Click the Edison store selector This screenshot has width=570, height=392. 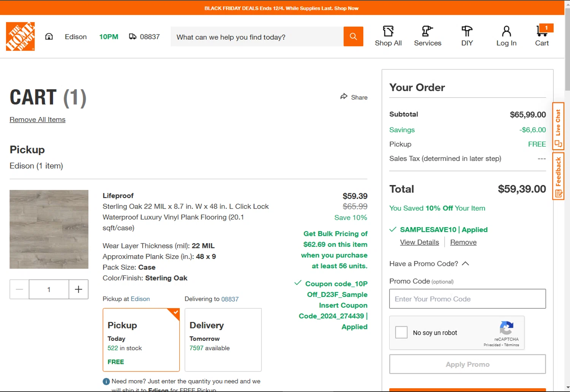tap(76, 37)
